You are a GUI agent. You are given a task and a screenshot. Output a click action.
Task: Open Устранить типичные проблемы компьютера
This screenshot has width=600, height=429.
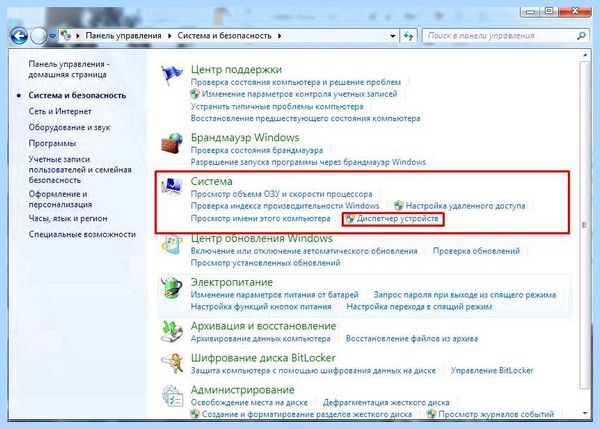pyautogui.click(x=277, y=106)
